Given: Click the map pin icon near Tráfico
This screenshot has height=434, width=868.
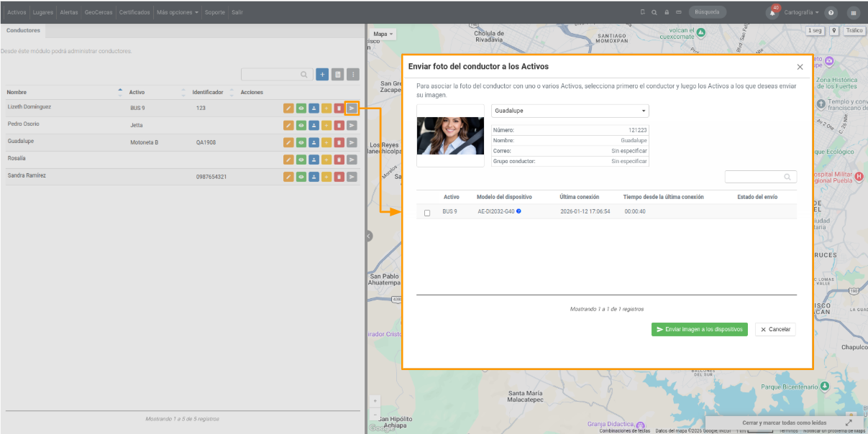Looking at the screenshot, I should pos(834,31).
